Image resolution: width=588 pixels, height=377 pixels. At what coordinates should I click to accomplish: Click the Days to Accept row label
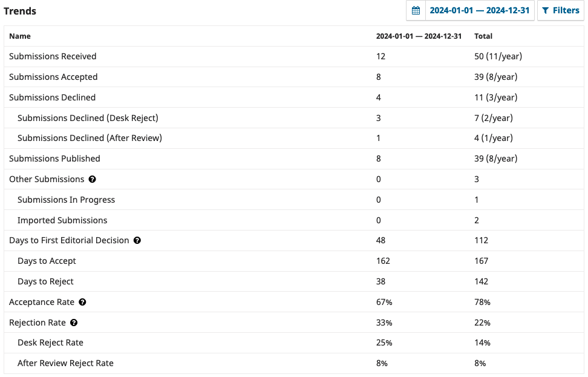(x=47, y=261)
